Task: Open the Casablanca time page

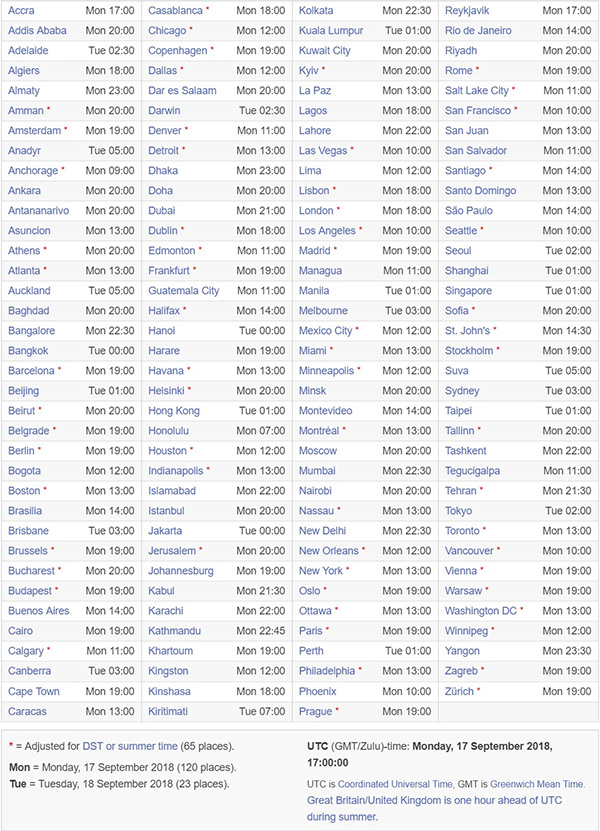Action: pos(175,11)
